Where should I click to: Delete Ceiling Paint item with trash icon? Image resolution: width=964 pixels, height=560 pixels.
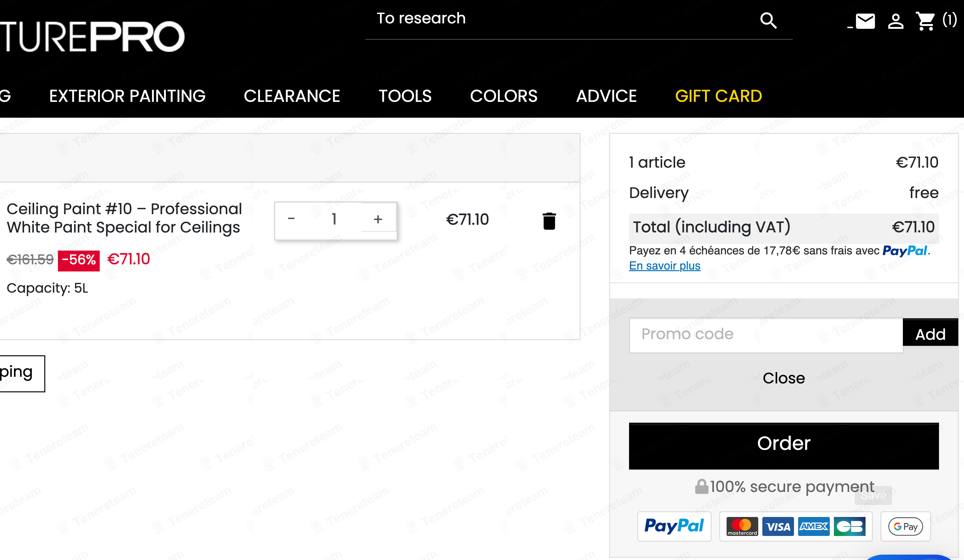coord(549,221)
